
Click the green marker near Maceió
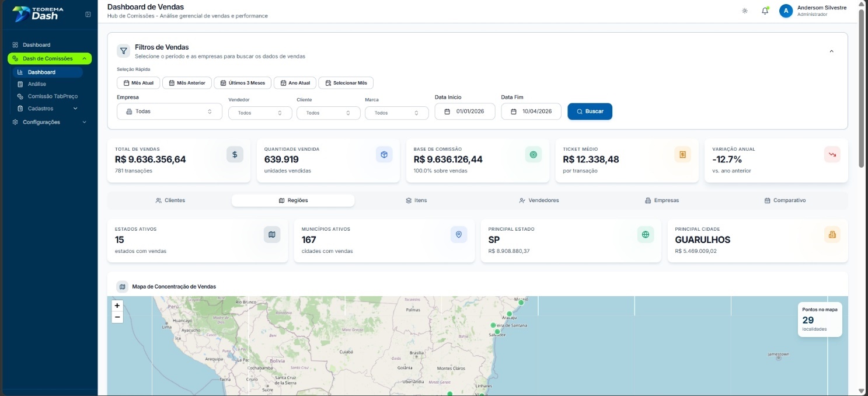pos(521,303)
